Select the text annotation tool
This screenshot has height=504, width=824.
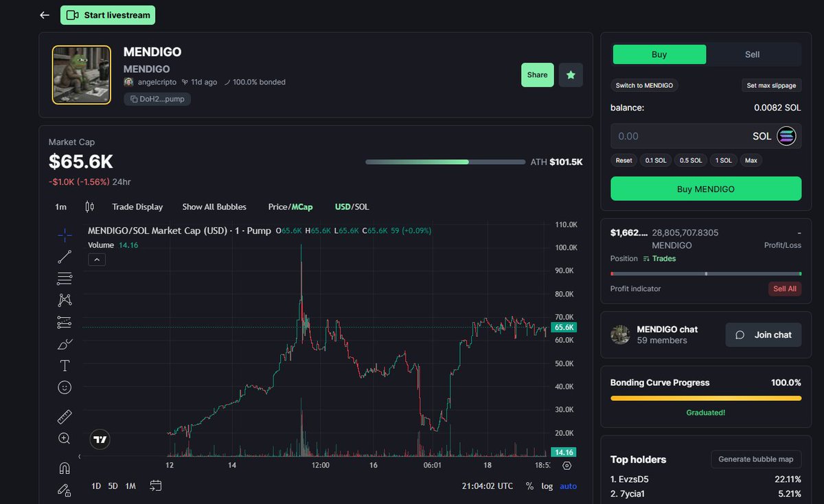tap(65, 365)
